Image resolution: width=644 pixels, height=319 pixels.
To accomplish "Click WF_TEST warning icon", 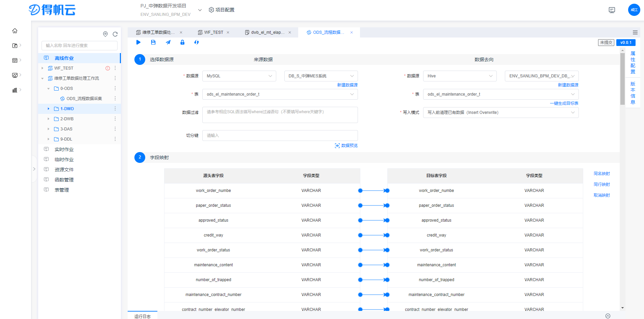I will [x=108, y=68].
